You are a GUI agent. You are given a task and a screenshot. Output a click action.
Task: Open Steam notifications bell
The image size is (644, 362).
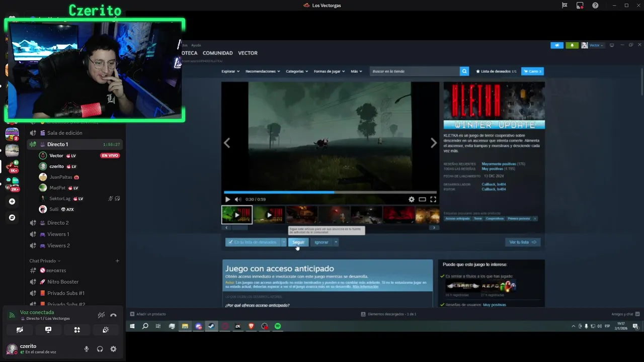(572, 45)
